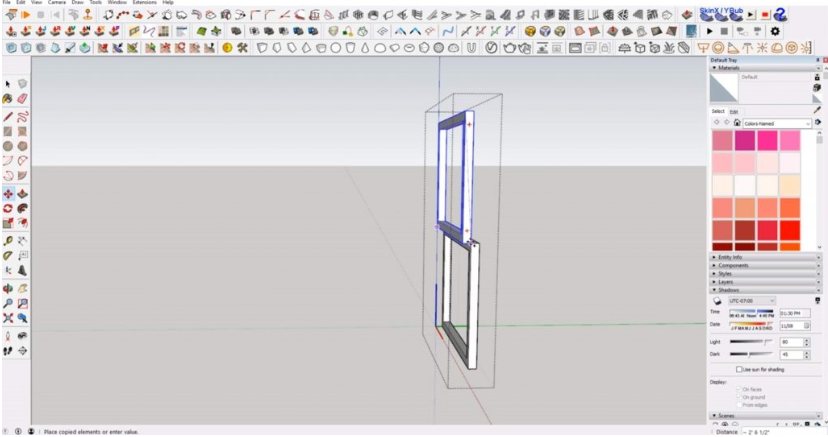Adjust the Light slider
The width and height of the screenshot is (828, 437).
pyautogui.click(x=751, y=342)
